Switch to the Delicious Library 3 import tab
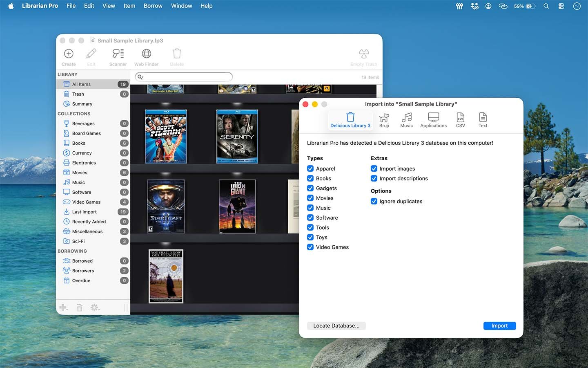 pyautogui.click(x=350, y=120)
